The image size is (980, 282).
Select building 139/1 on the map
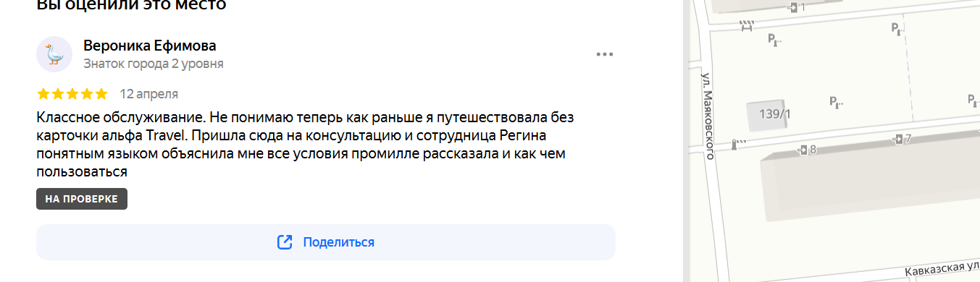769,116
